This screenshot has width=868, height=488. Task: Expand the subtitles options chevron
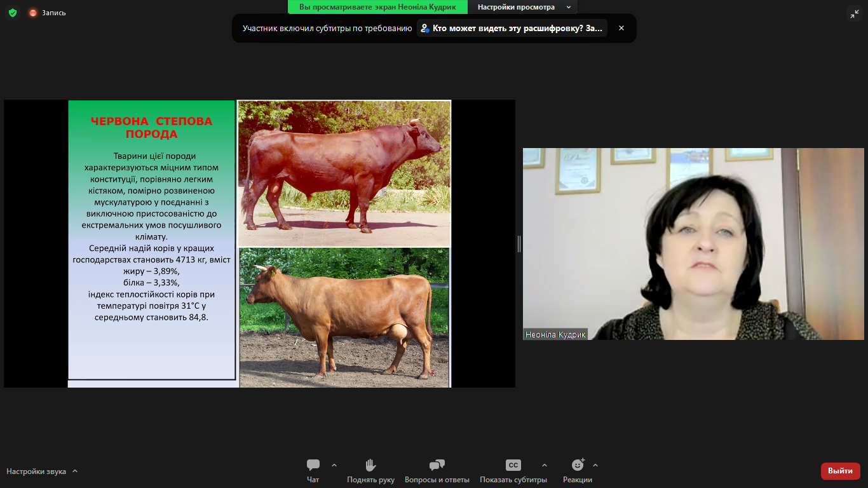click(544, 465)
